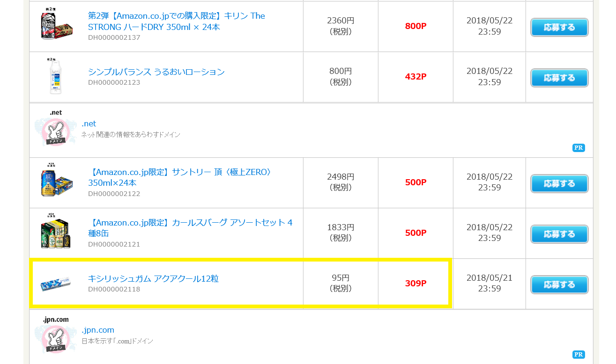Open the サントリー 頂〈極上ZERO〉 link
Image resolution: width=616 pixels, height=364 pixels.
pos(180,177)
